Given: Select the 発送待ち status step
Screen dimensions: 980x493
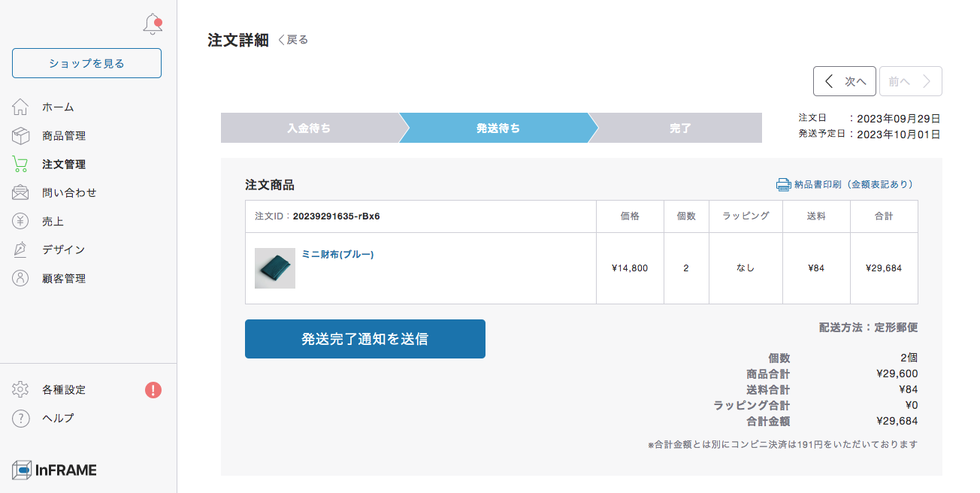Looking at the screenshot, I should [x=498, y=128].
